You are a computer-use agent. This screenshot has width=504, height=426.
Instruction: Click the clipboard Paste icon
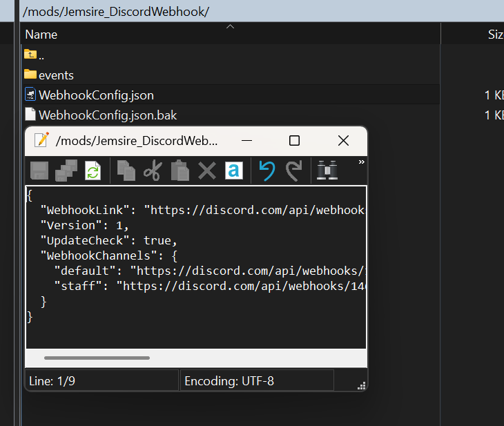point(180,171)
